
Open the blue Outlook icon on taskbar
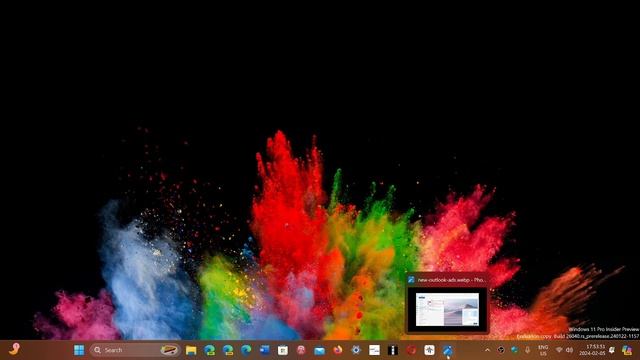pyautogui.click(x=264, y=350)
